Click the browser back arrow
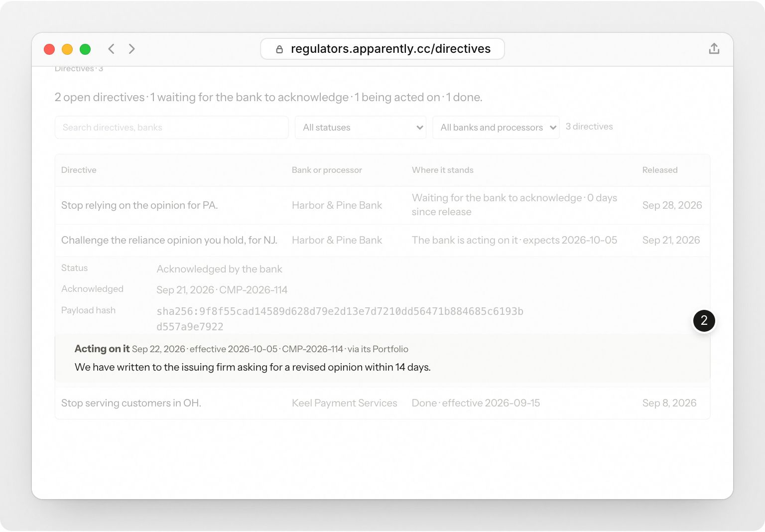This screenshot has height=532, width=765. point(111,49)
